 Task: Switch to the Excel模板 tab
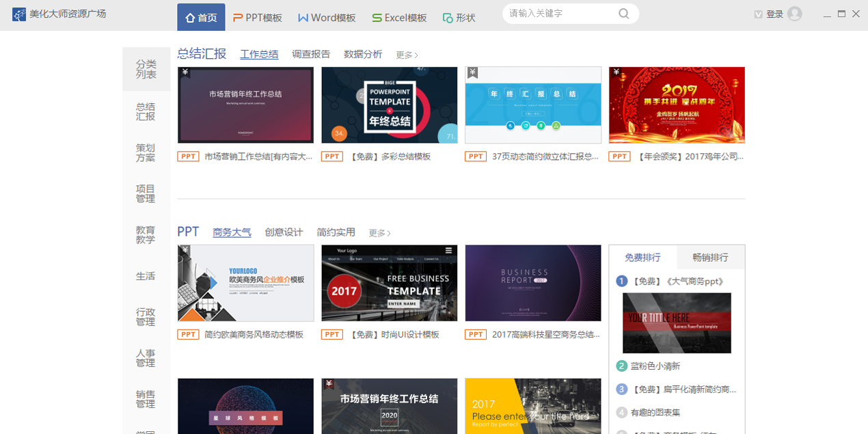tap(399, 18)
